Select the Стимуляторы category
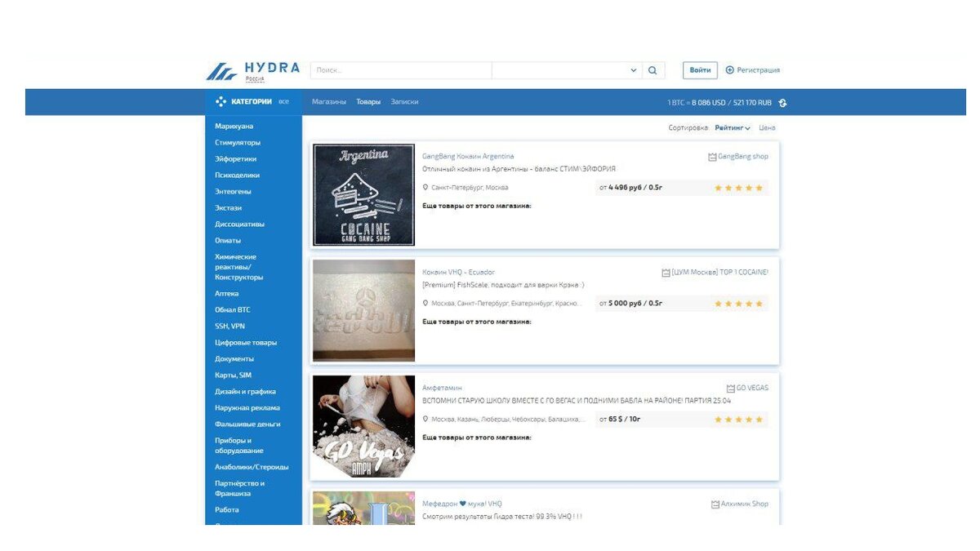The width and height of the screenshot is (980, 551). (238, 143)
